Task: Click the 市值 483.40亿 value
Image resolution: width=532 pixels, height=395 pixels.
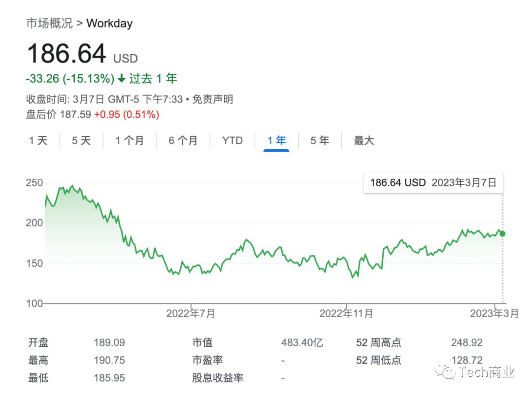Action: click(x=302, y=343)
